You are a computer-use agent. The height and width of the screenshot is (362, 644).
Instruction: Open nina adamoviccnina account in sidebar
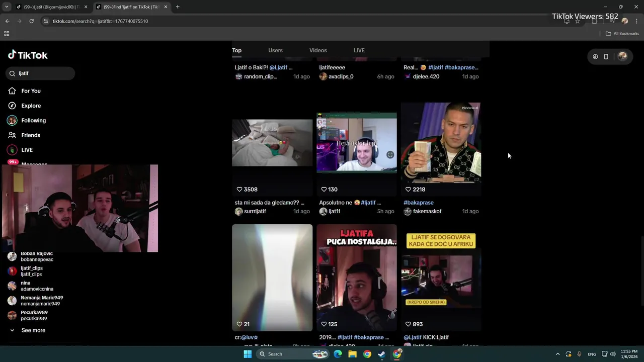(x=31, y=286)
